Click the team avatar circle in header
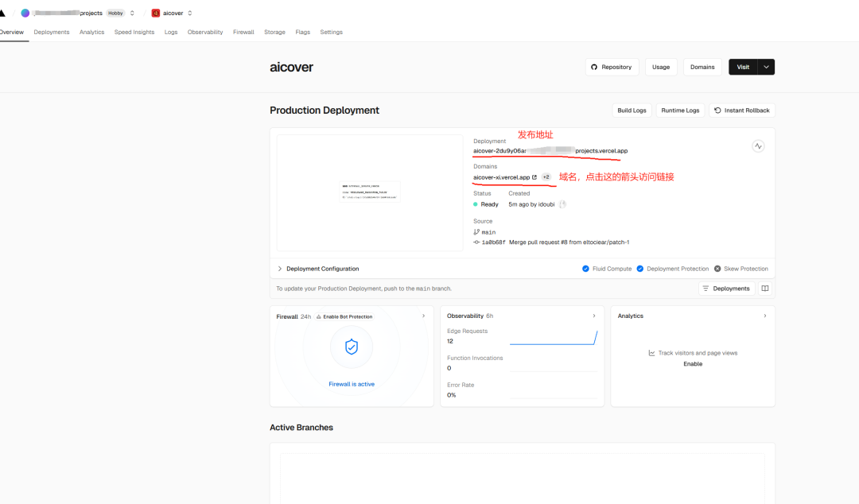The width and height of the screenshot is (859, 504). tap(25, 13)
